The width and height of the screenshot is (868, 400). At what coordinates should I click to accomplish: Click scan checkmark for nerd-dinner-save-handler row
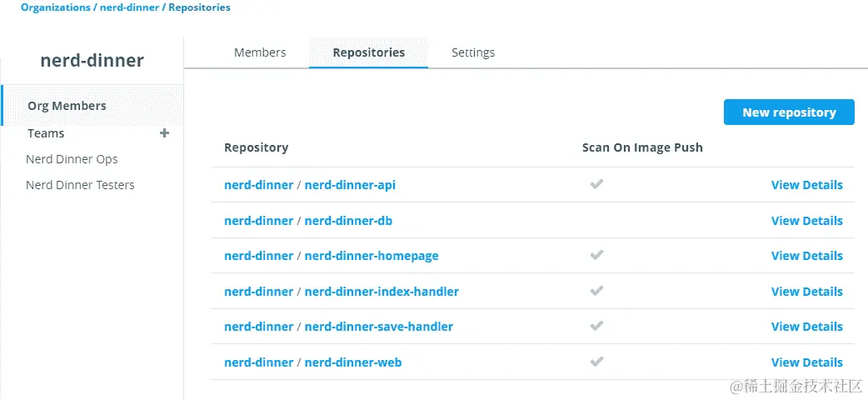click(596, 326)
